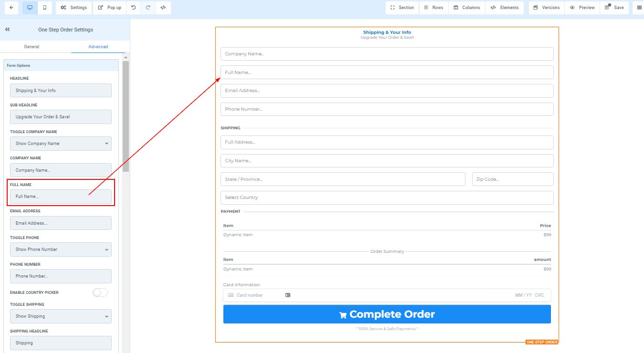Image resolution: width=644 pixels, height=353 pixels.
Task: Open the Elements menu
Action: click(x=505, y=8)
